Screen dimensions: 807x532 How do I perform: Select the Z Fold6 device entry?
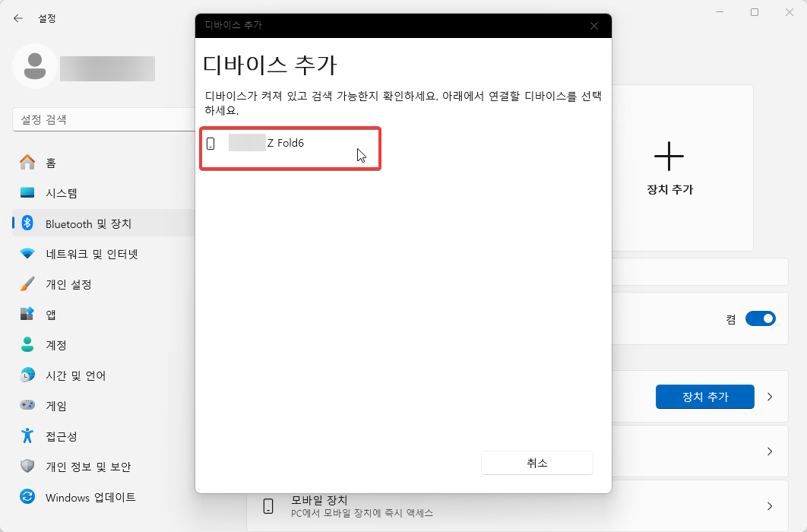(289, 147)
